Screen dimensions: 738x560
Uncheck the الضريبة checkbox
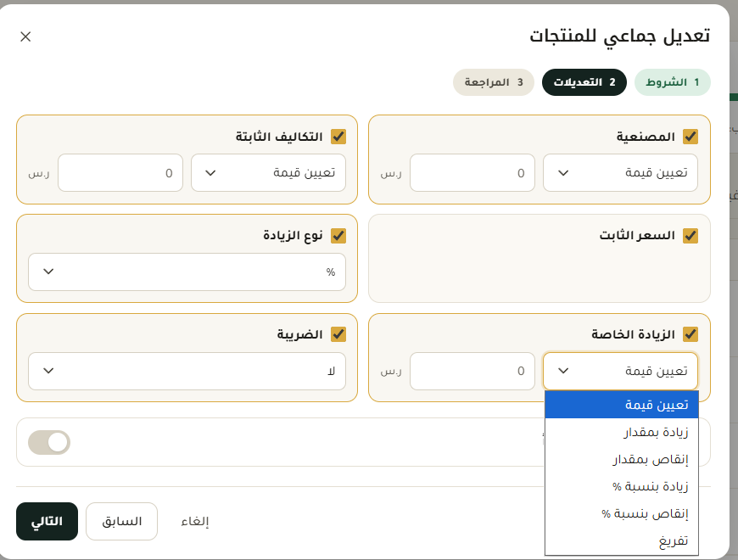338,334
